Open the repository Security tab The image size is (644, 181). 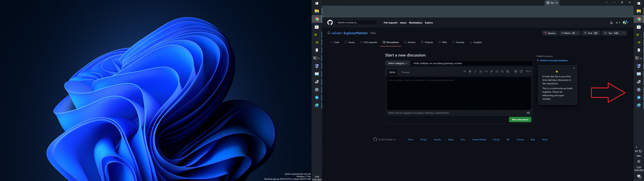pos(458,42)
